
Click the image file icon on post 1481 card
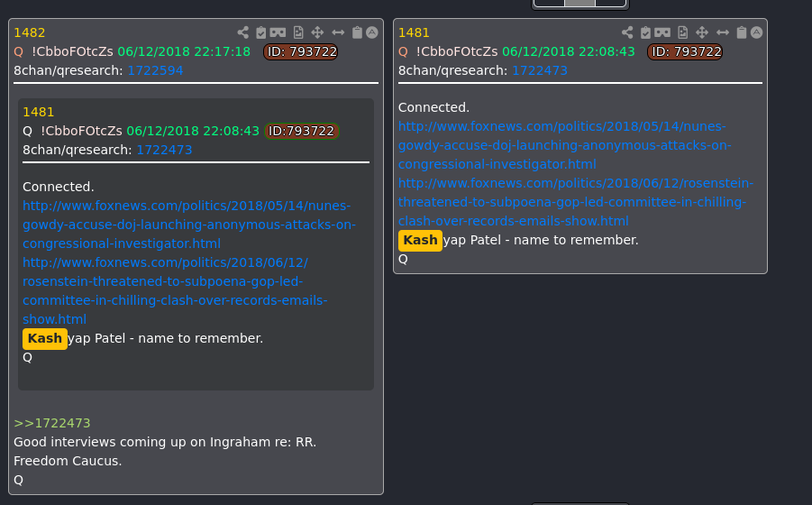tap(682, 32)
